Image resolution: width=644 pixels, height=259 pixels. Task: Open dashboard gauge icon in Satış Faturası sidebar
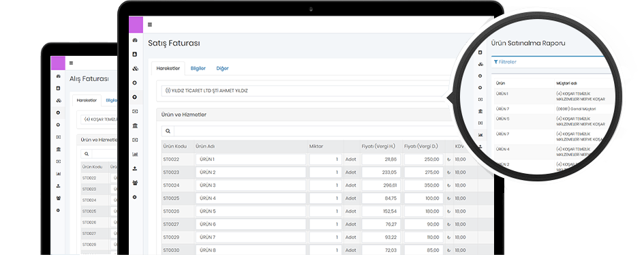[135, 40]
